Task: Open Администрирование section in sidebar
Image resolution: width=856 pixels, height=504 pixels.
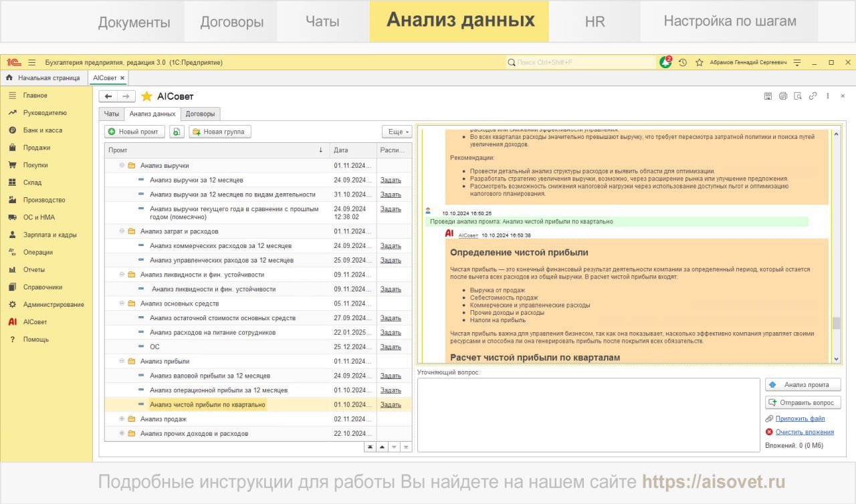Action: tap(53, 304)
